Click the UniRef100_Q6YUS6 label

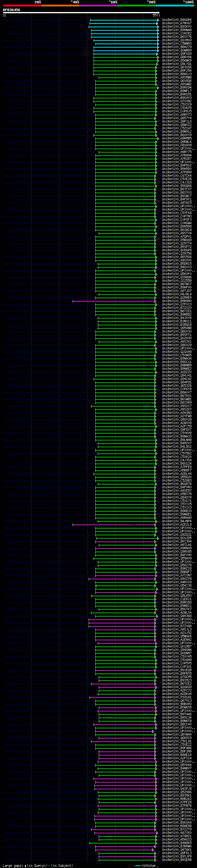tap(177, 67)
